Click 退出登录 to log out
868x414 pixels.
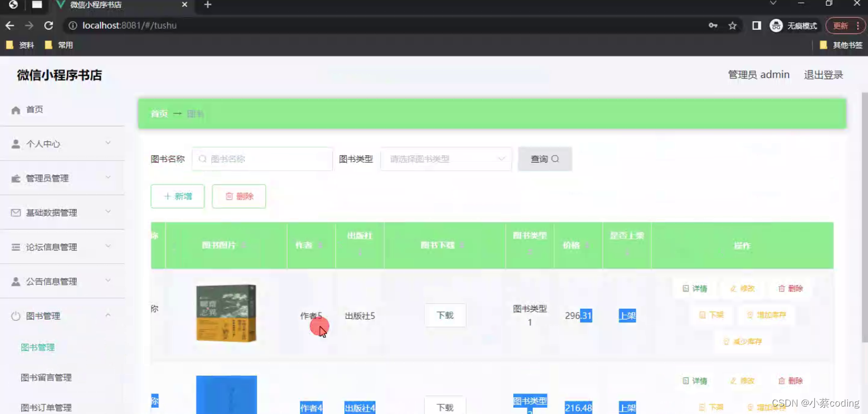[823, 74]
